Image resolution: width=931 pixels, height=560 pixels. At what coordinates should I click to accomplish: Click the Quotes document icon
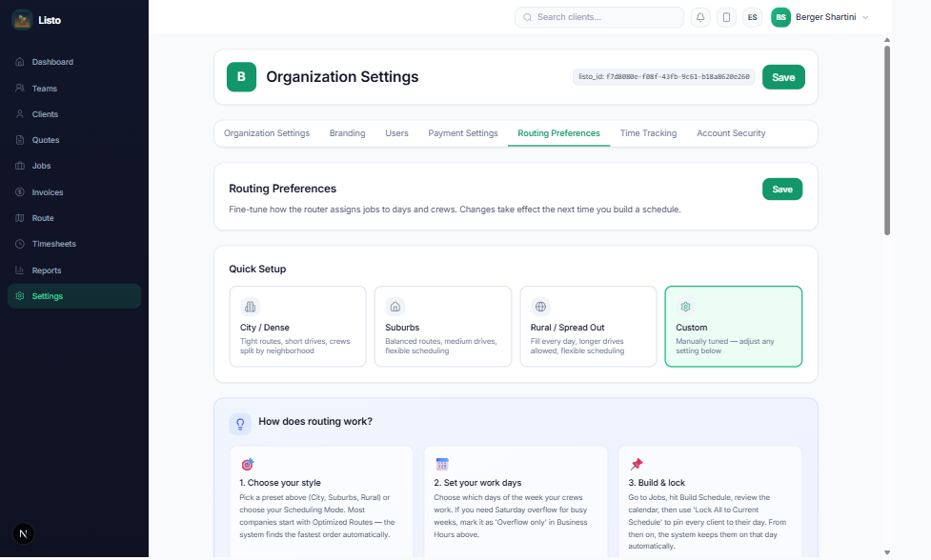(20, 140)
